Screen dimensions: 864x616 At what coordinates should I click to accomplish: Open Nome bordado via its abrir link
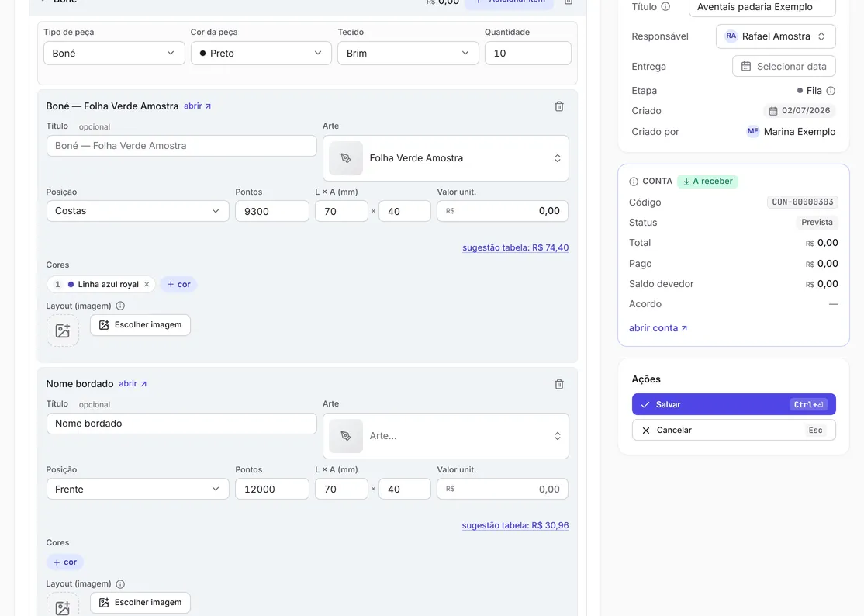(x=133, y=383)
